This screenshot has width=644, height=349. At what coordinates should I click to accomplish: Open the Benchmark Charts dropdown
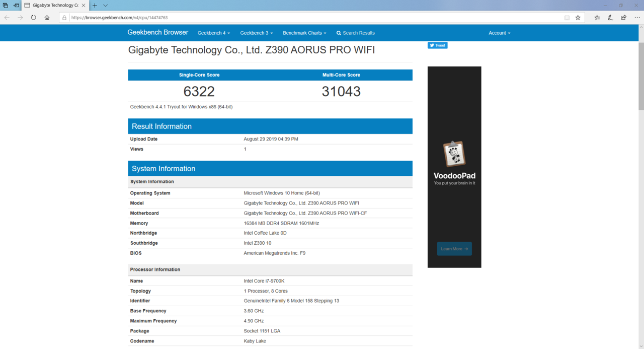304,33
